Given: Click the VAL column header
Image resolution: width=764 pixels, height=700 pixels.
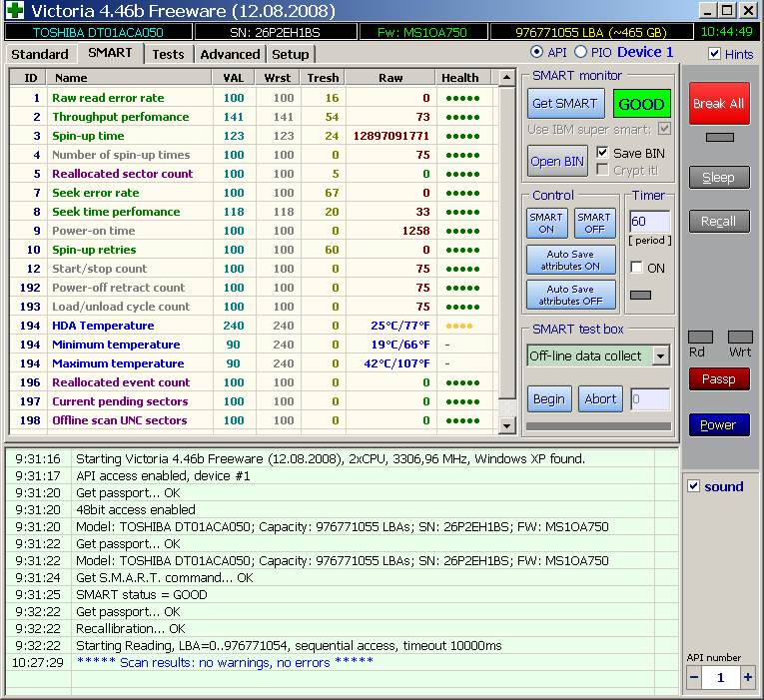Looking at the screenshot, I should click(x=234, y=78).
